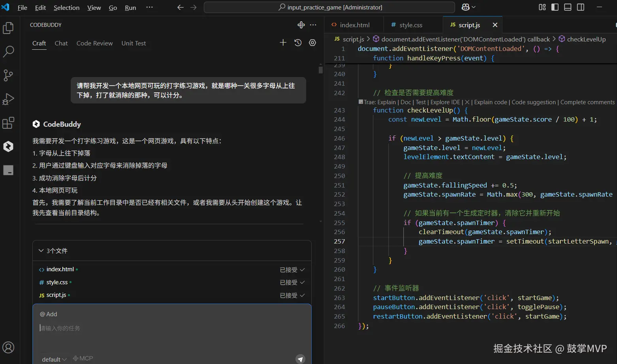Viewport: 617px width, 364px height.
Task: Open the Search view in activity bar
Action: (x=8, y=51)
